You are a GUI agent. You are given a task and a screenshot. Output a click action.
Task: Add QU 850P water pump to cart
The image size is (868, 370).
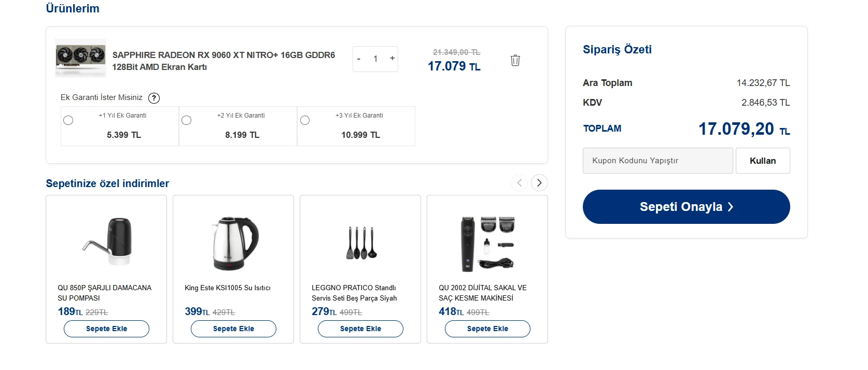[x=106, y=329]
